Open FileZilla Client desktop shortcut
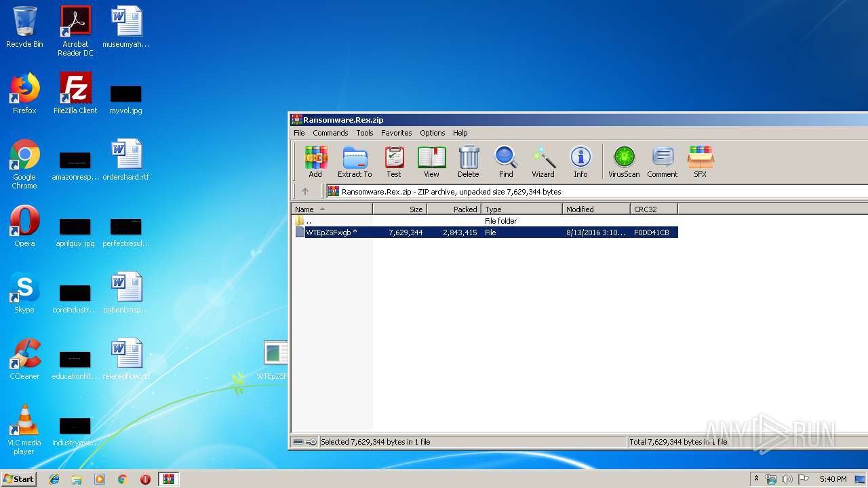This screenshot has height=488, width=868. [x=75, y=94]
